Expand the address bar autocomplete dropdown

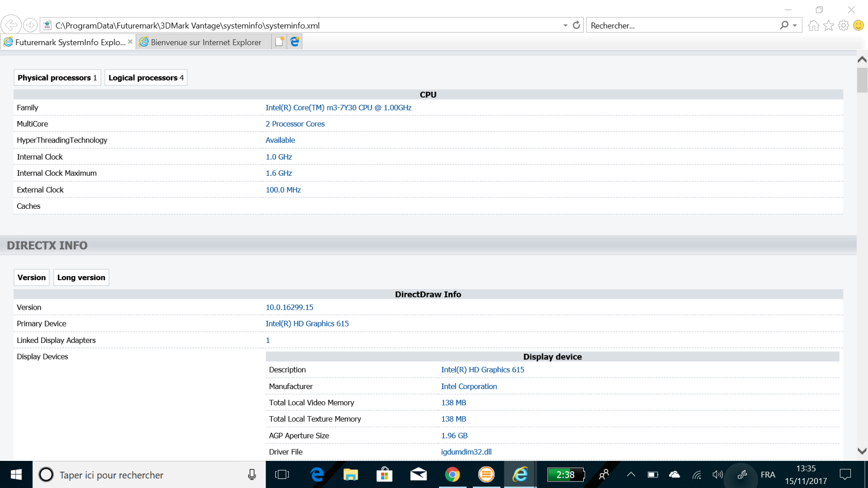click(x=565, y=26)
